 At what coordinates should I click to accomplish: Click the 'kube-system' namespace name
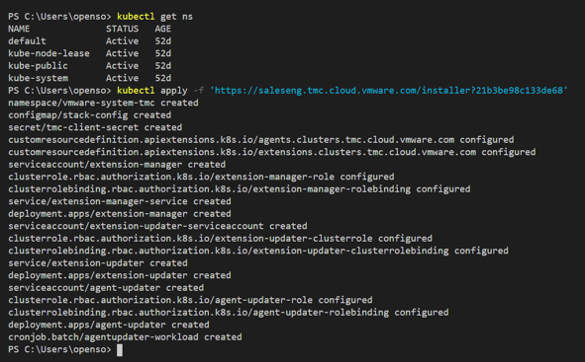38,78
